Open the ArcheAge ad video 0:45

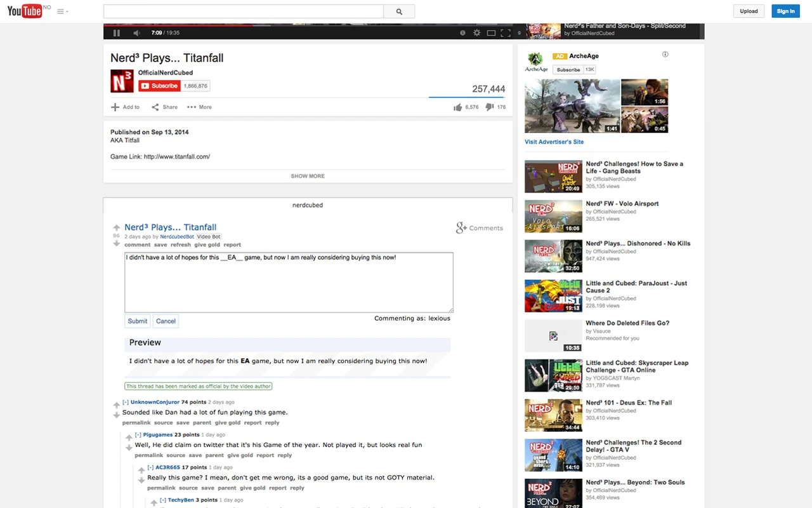645,119
